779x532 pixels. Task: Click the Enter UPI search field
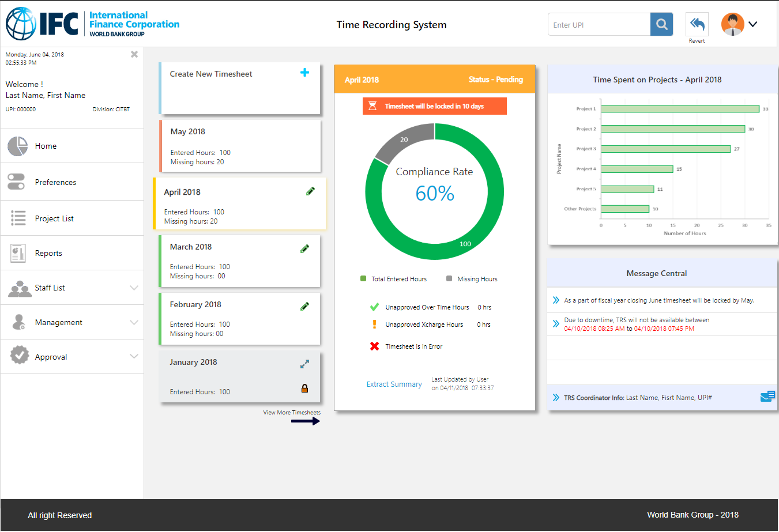point(599,25)
